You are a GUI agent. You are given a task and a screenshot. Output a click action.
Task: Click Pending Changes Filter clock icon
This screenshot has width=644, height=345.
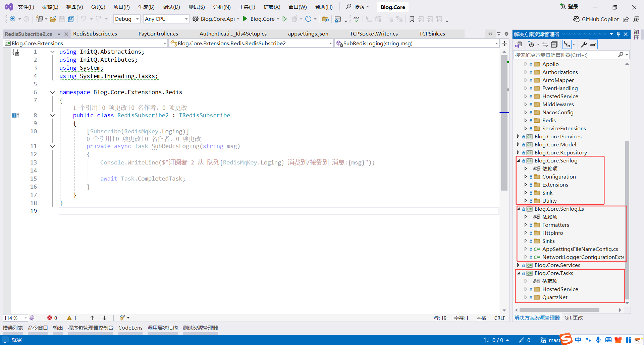pyautogui.click(x=531, y=45)
